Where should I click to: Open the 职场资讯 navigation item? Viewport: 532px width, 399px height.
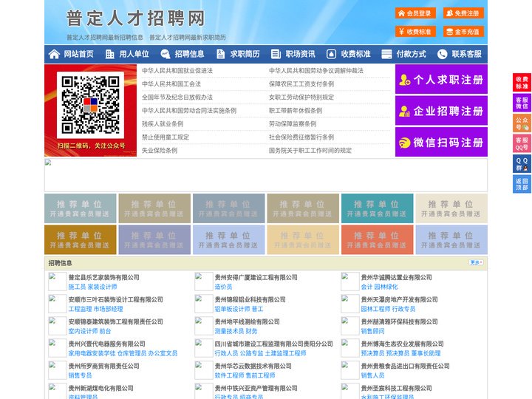[300, 54]
